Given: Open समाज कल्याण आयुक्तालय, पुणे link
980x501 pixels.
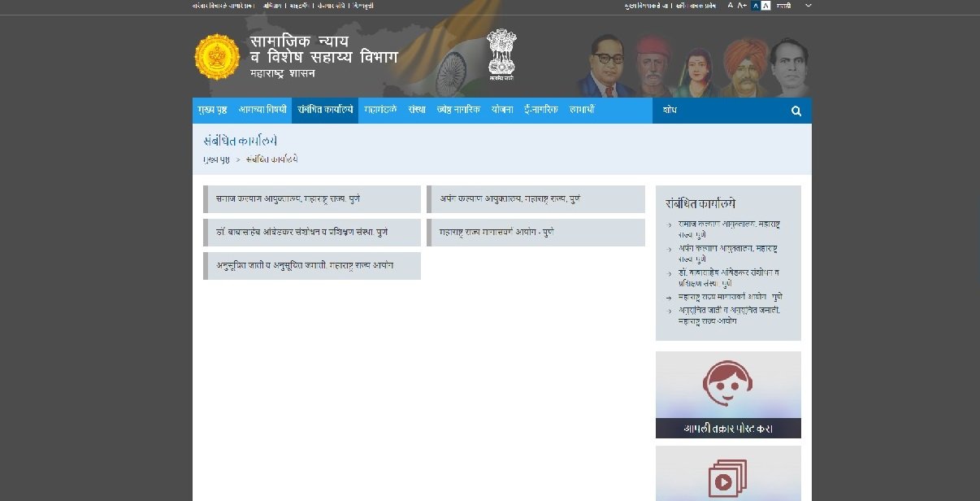Looking at the screenshot, I should point(312,199).
